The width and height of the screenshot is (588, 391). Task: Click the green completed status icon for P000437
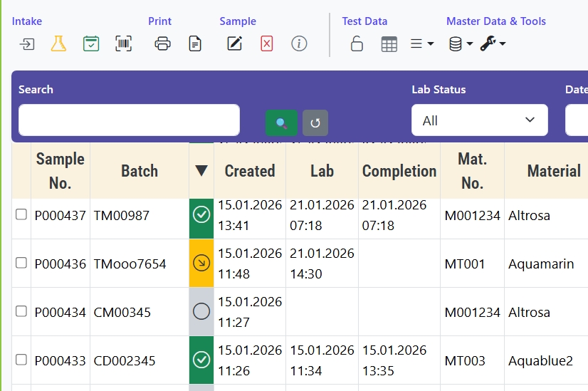(x=201, y=214)
